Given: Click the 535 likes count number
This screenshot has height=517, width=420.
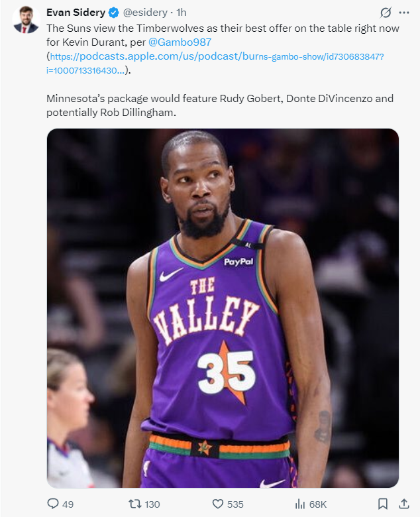Looking at the screenshot, I should coord(235,504).
